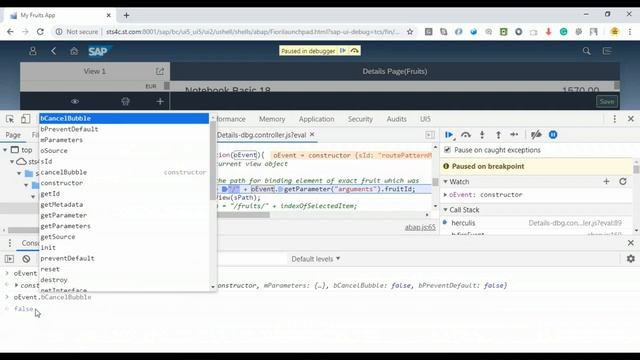Step into next function call
The width and height of the screenshot is (640, 360).
(x=482, y=135)
